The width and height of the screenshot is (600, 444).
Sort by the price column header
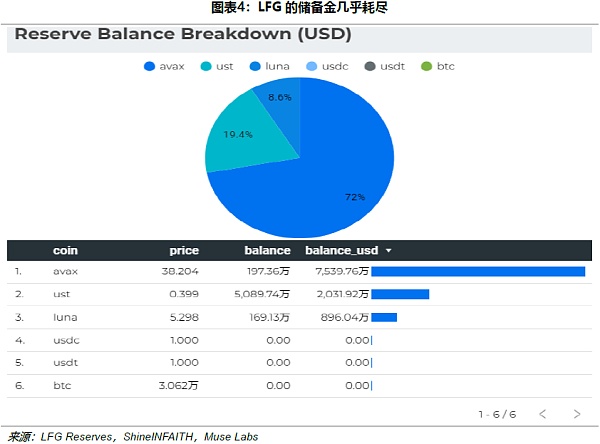coord(184,250)
